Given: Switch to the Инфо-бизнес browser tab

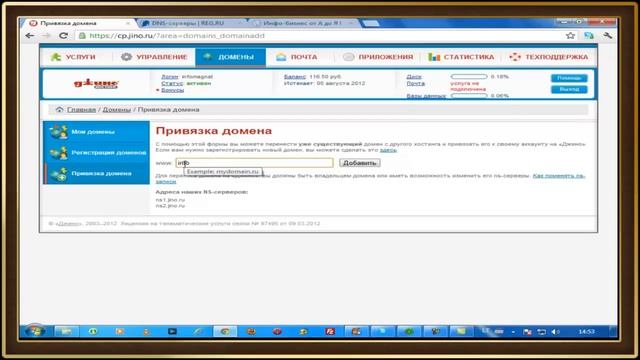Looking at the screenshot, I should 302,23.
